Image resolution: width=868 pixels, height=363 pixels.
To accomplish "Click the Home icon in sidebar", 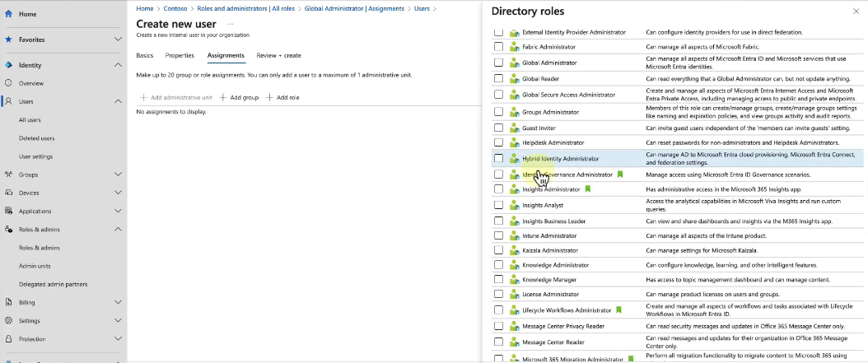I will pyautogui.click(x=8, y=14).
